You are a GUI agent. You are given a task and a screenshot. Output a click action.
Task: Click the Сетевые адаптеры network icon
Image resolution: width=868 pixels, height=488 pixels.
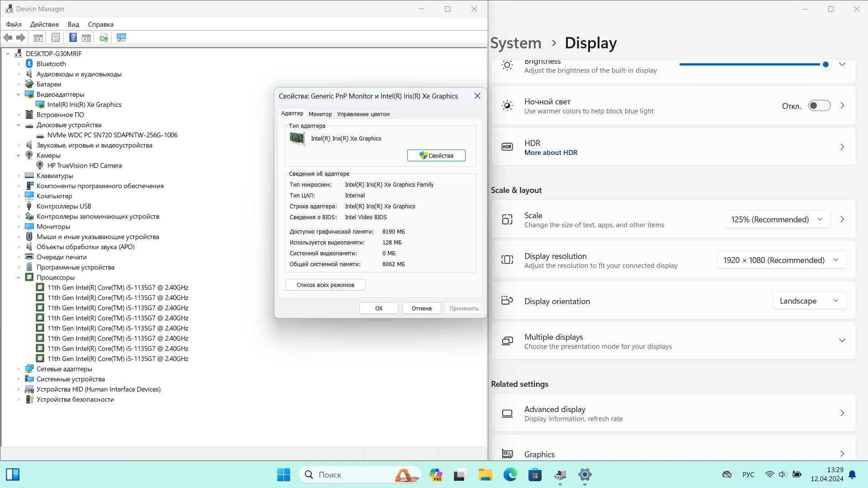click(29, 369)
